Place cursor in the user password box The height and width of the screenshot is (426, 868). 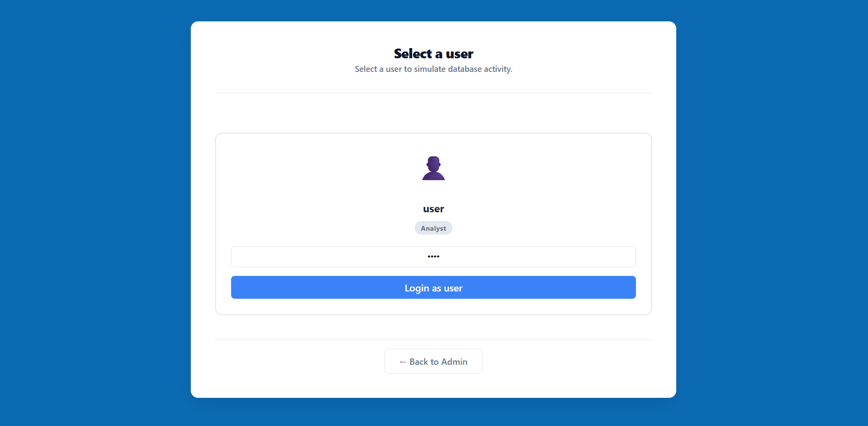[340, 256]
